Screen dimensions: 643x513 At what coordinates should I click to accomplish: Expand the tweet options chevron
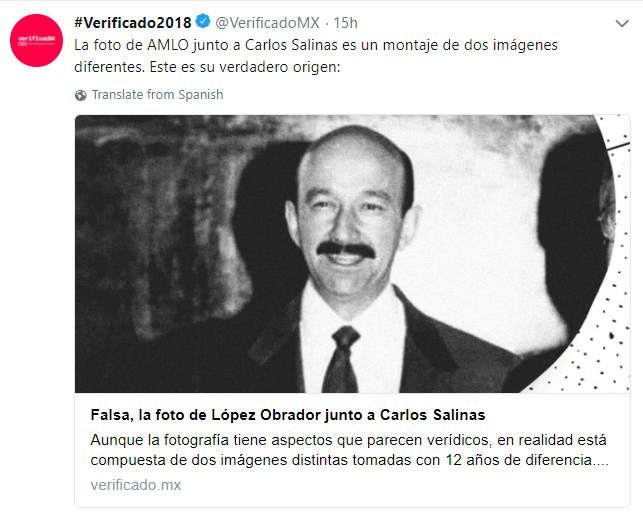622,23
